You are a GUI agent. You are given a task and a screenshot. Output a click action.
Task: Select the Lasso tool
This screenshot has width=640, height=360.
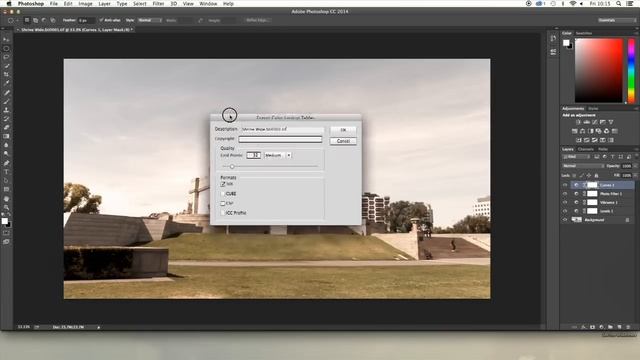pos(6,57)
